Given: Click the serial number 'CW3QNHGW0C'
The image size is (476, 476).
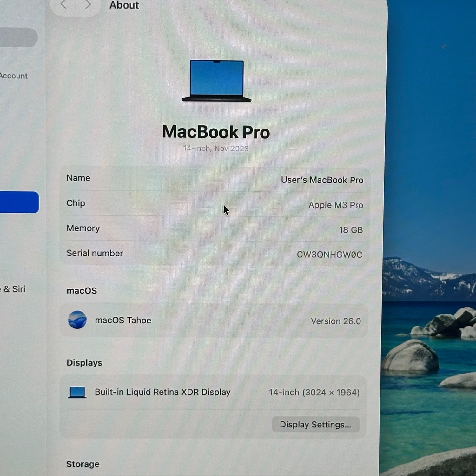Looking at the screenshot, I should [329, 255].
